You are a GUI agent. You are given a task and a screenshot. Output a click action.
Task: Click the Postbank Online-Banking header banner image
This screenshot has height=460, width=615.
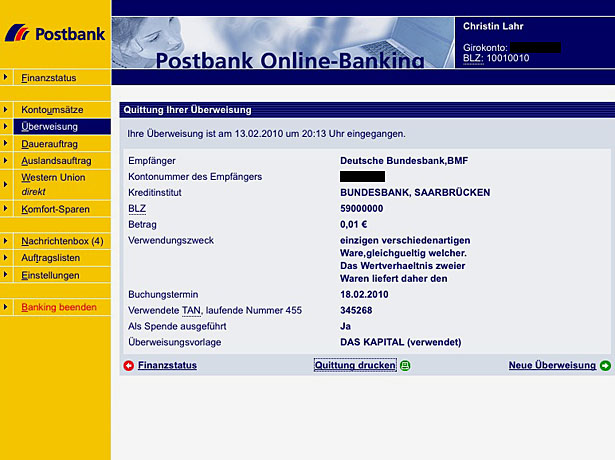283,43
